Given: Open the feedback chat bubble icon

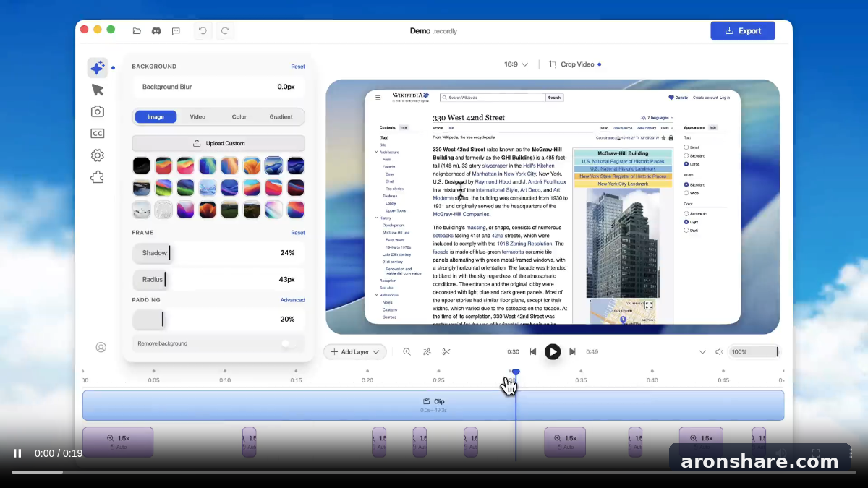Looking at the screenshot, I should click(176, 31).
